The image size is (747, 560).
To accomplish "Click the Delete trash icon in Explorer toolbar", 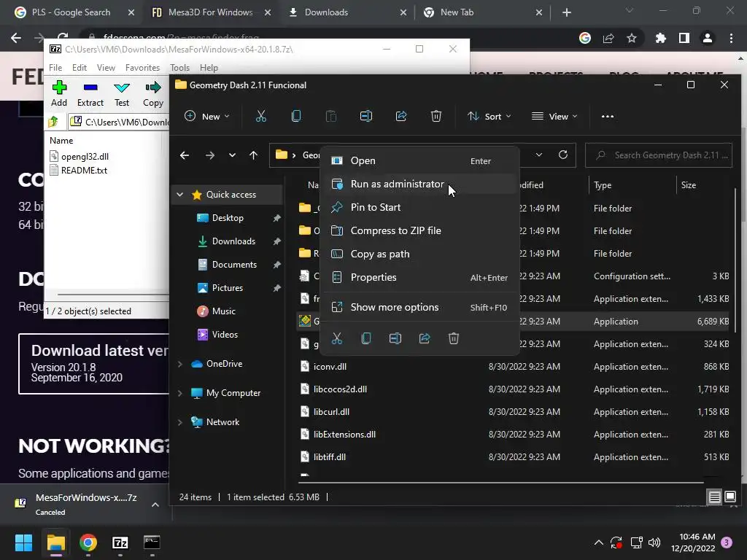I will tap(436, 116).
